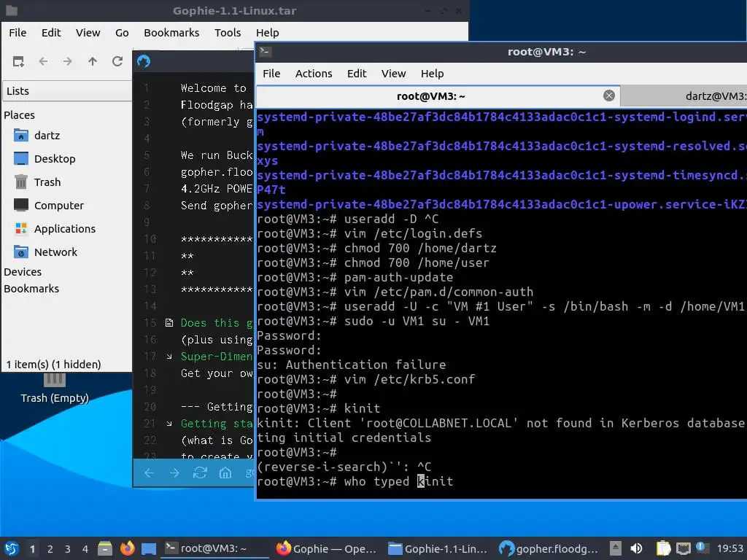
Task: Select Computer in the Places sidebar
Action: tap(49, 205)
